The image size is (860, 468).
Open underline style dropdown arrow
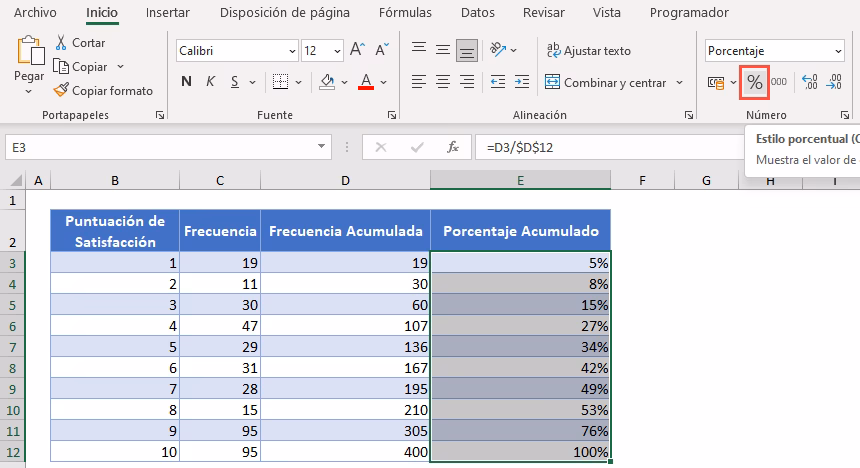[x=252, y=83]
